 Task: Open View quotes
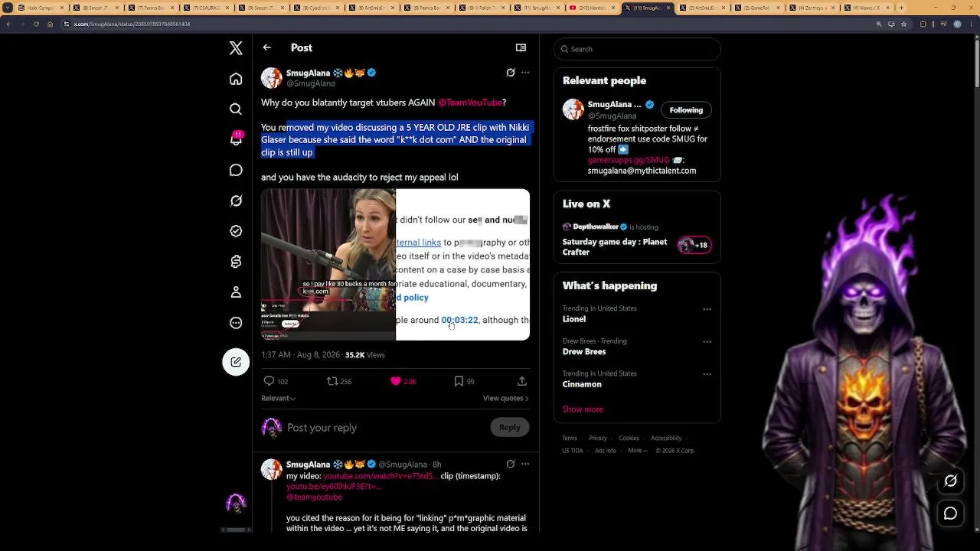pos(505,398)
